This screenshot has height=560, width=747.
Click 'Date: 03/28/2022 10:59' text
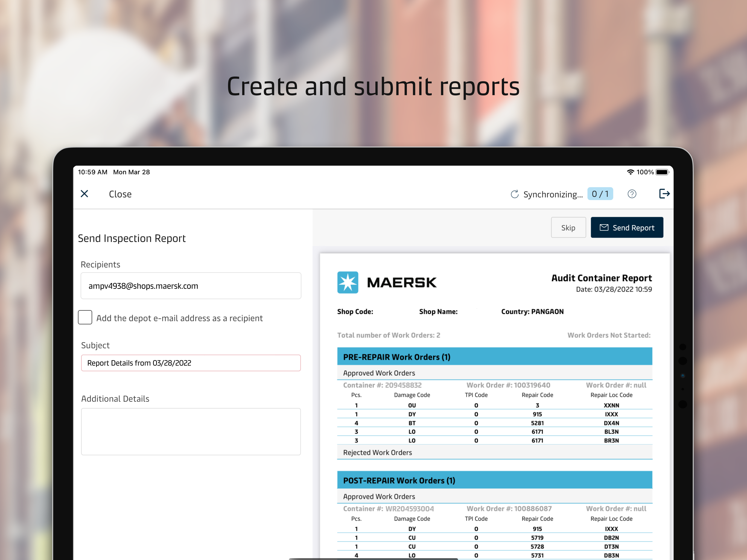click(614, 289)
